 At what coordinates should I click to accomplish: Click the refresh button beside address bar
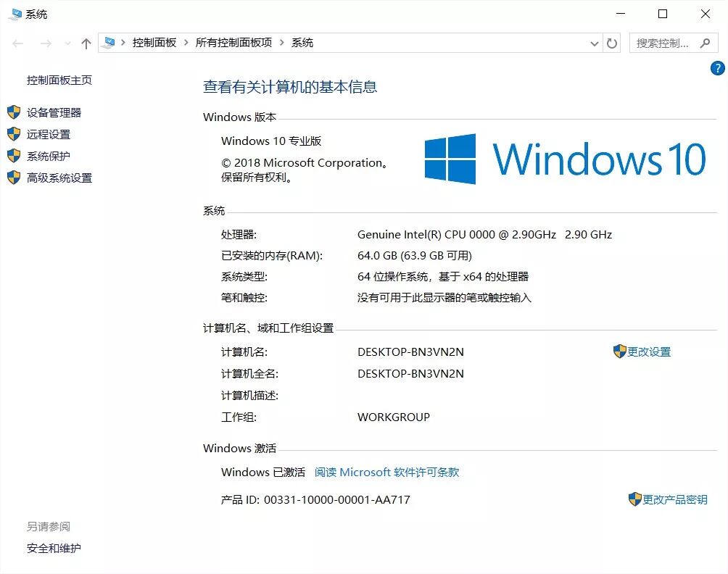(x=612, y=43)
